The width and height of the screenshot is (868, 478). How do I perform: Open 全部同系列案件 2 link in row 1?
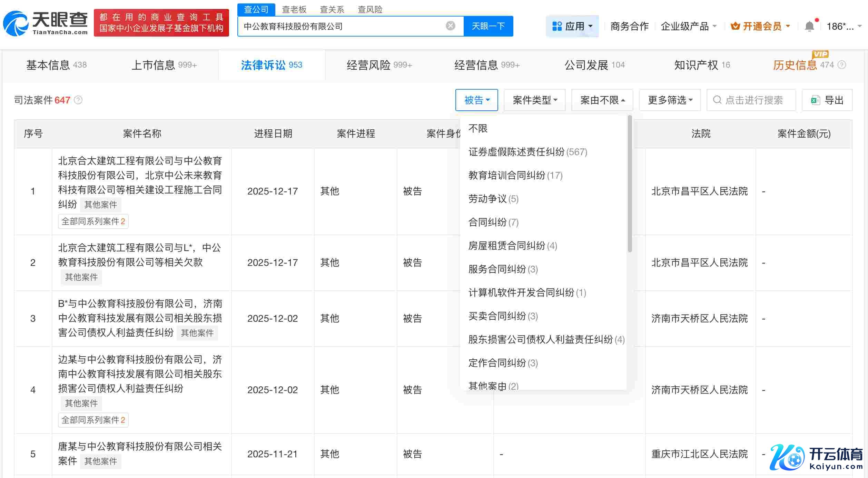pyautogui.click(x=93, y=221)
